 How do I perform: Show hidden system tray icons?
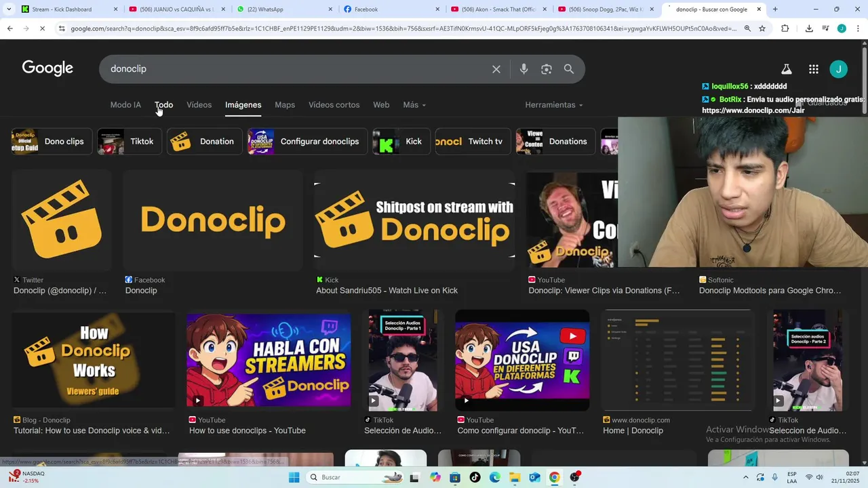(x=745, y=477)
